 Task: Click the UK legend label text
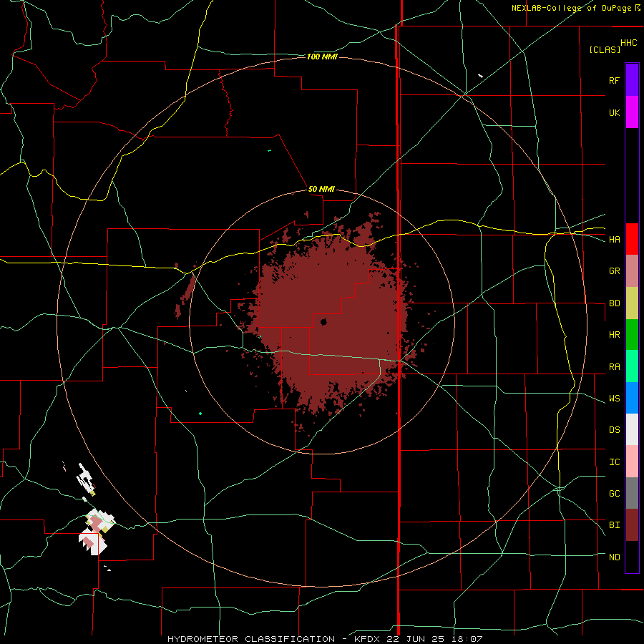pos(614,112)
